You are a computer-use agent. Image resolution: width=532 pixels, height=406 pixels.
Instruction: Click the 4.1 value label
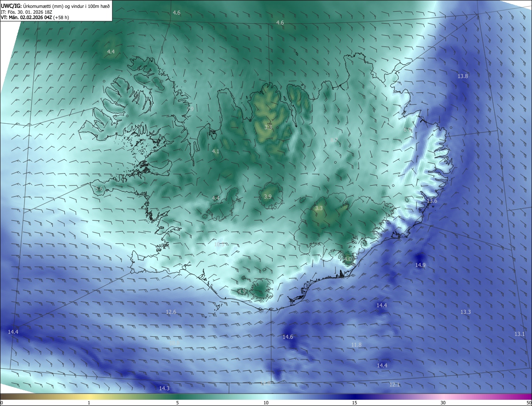coord(215,152)
